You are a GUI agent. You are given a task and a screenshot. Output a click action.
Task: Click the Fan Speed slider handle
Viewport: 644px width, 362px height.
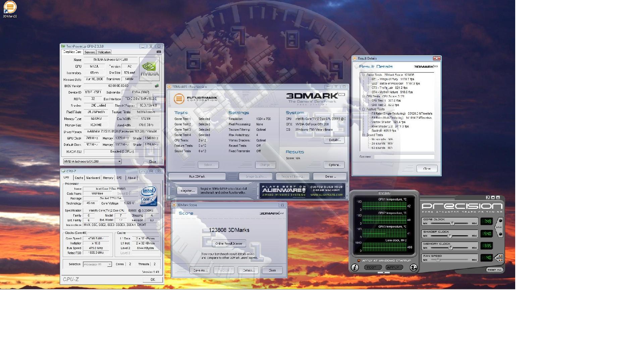pos(437,260)
